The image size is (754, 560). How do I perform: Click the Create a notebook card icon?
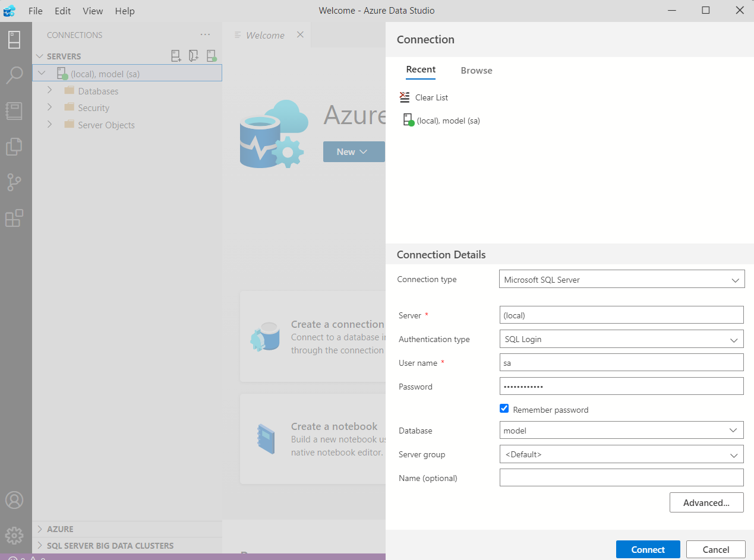[x=265, y=439]
